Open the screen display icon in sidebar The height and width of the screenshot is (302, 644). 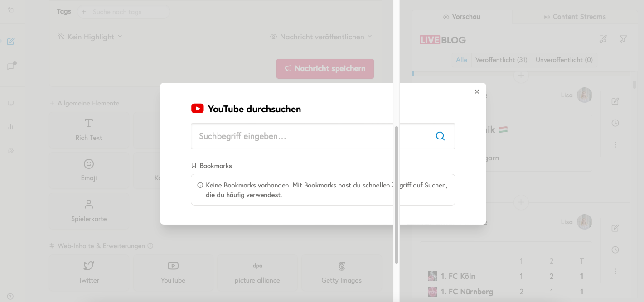[x=11, y=103]
